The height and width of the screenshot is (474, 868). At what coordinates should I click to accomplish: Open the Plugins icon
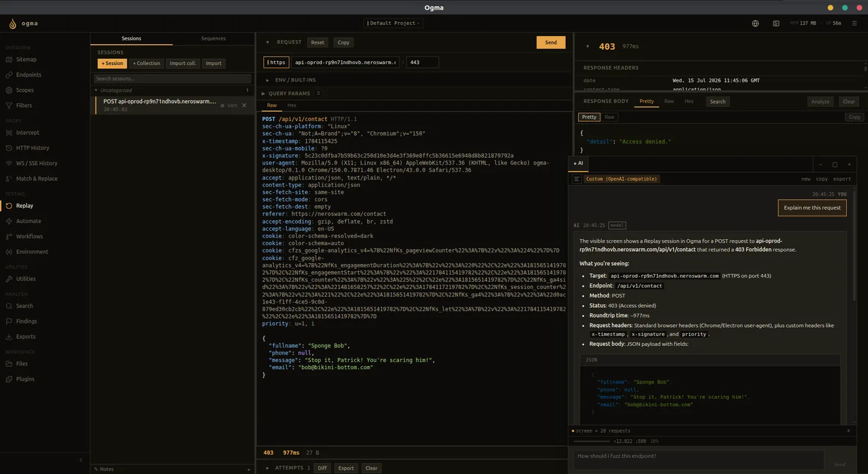click(9, 379)
